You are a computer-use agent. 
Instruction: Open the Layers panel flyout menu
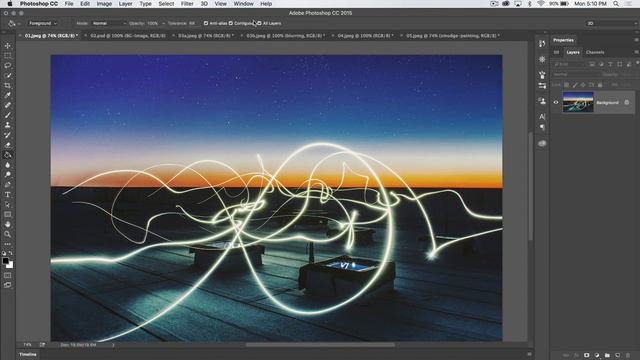[x=636, y=52]
